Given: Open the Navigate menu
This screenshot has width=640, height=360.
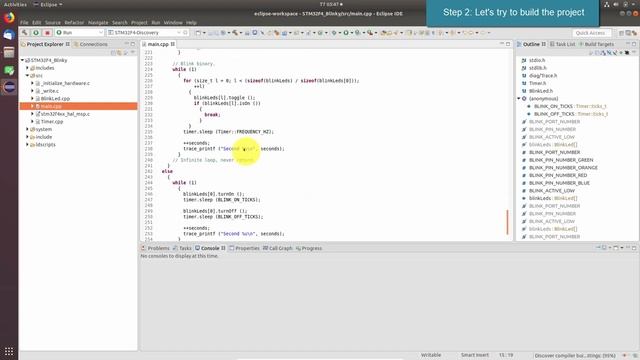Looking at the screenshot, I should coord(98,22).
